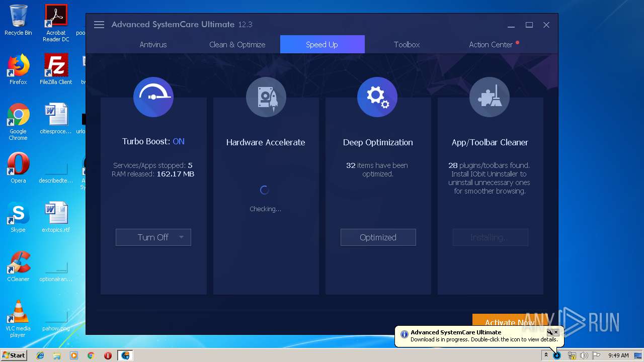The image size is (644, 362).
Task: Click the Hardware Accelerate title text
Action: click(x=266, y=142)
